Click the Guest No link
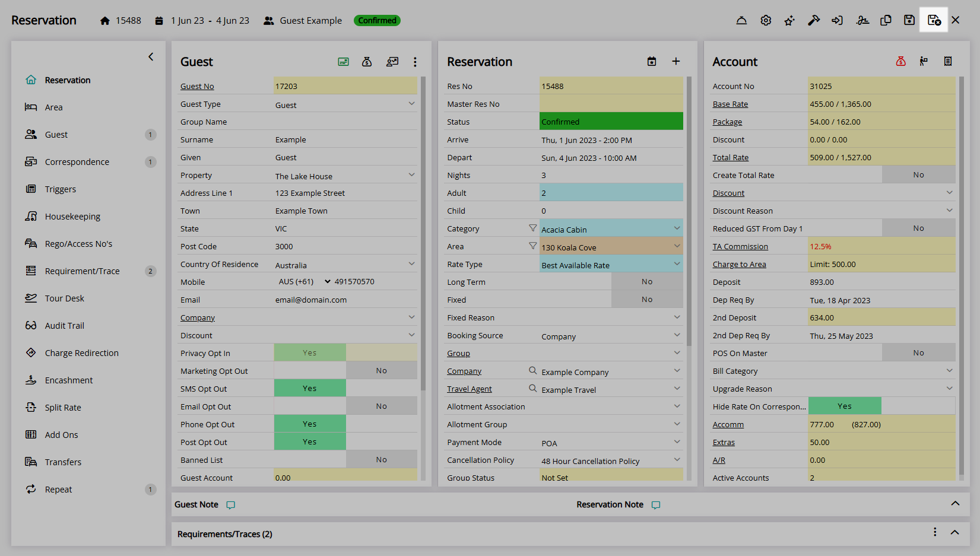Viewport: 980px width, 556px height. (197, 87)
